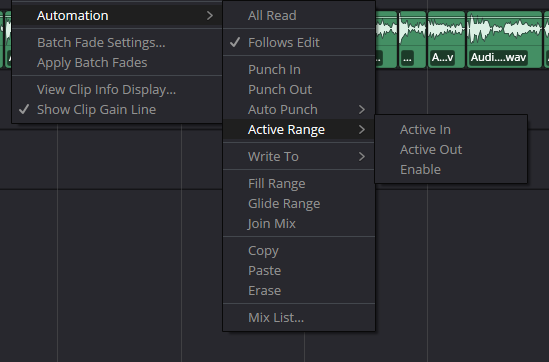Expand the Auto Punch submenu
549x362 pixels.
[299, 110]
